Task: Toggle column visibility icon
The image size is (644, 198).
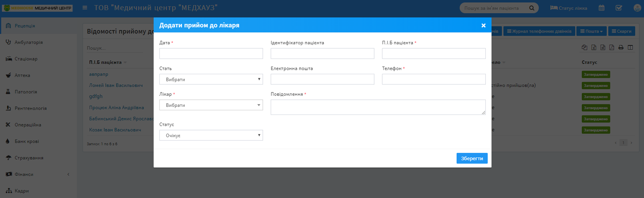Action: click(630, 48)
